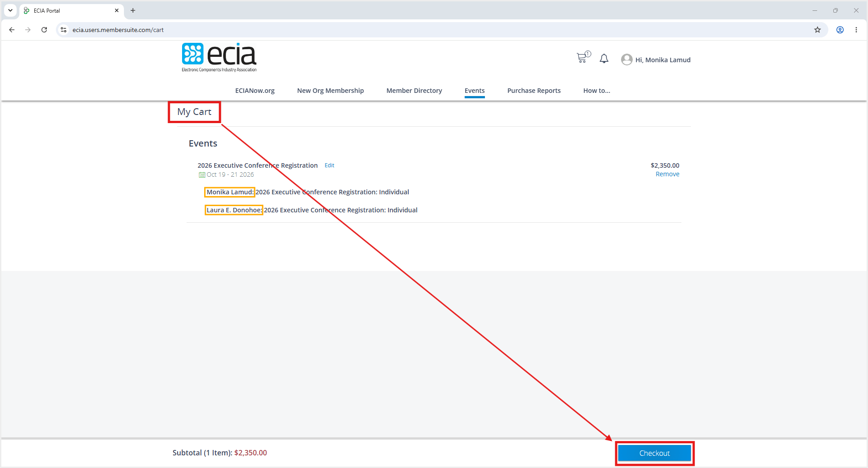Click the Events section heading
The height and width of the screenshot is (468, 868).
tap(203, 143)
